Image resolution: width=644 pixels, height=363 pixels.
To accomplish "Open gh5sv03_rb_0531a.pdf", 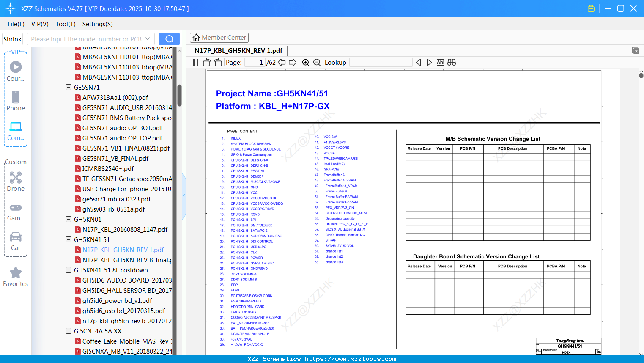I will tap(113, 209).
